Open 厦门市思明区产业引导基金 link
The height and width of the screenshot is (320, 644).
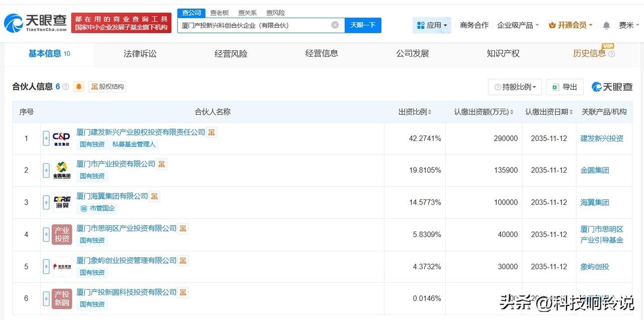tap(602, 235)
